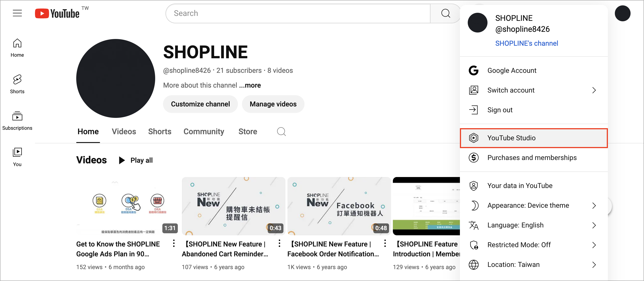The height and width of the screenshot is (281, 644).
Task: Select Purchases and memberships entry
Action: pyautogui.click(x=534, y=158)
